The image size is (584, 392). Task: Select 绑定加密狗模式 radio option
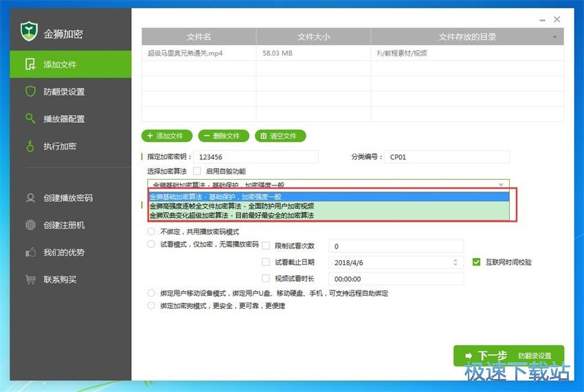(151, 305)
